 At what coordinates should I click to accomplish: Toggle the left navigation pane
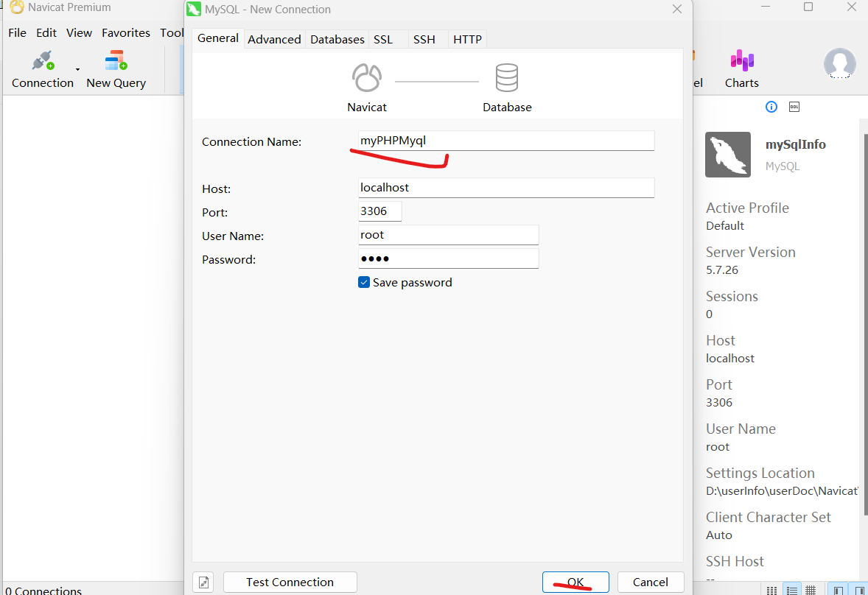point(838,589)
